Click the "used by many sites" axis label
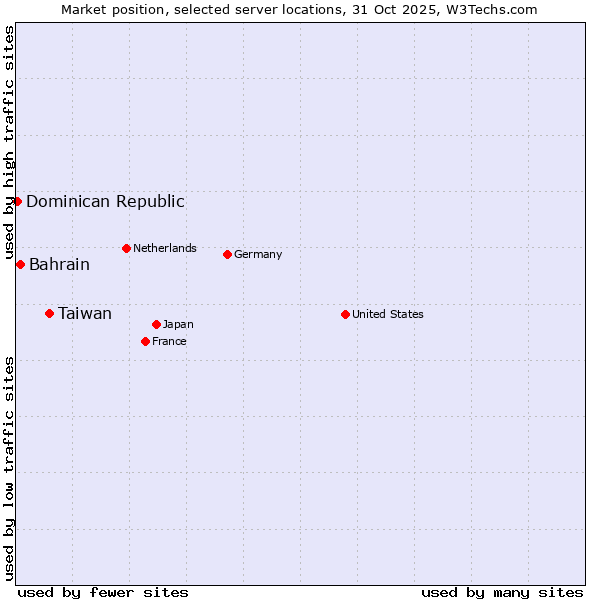Image resolution: width=600 pixels, height=600 pixels. coord(502,592)
